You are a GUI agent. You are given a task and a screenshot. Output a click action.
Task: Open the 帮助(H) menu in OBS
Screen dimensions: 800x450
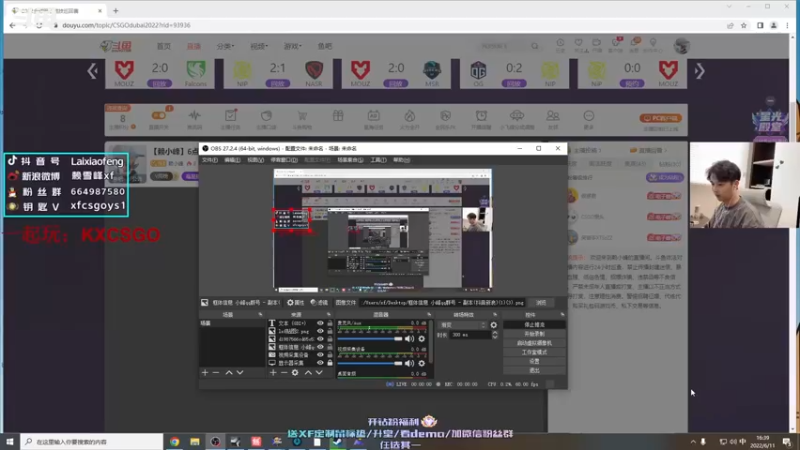click(402, 160)
